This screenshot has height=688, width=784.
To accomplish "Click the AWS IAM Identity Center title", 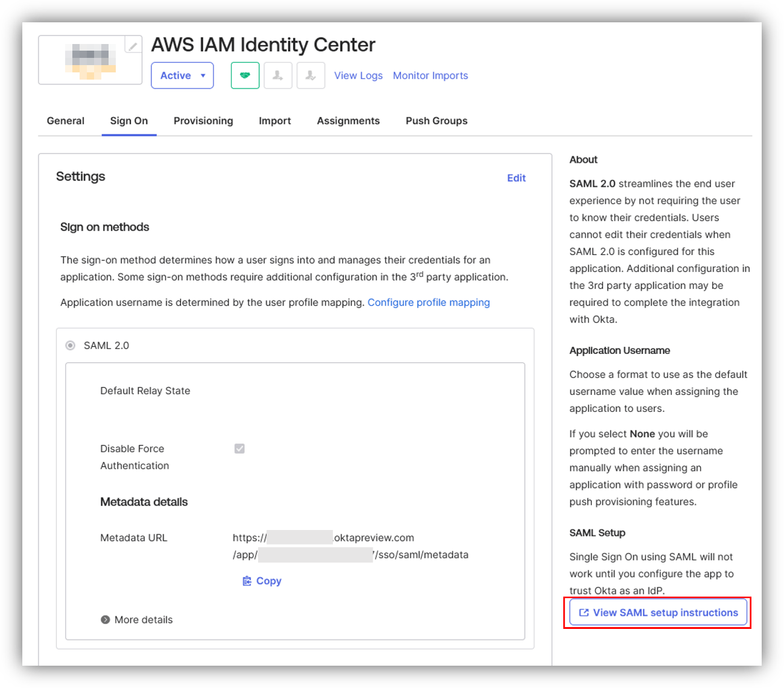I will coord(263,45).
